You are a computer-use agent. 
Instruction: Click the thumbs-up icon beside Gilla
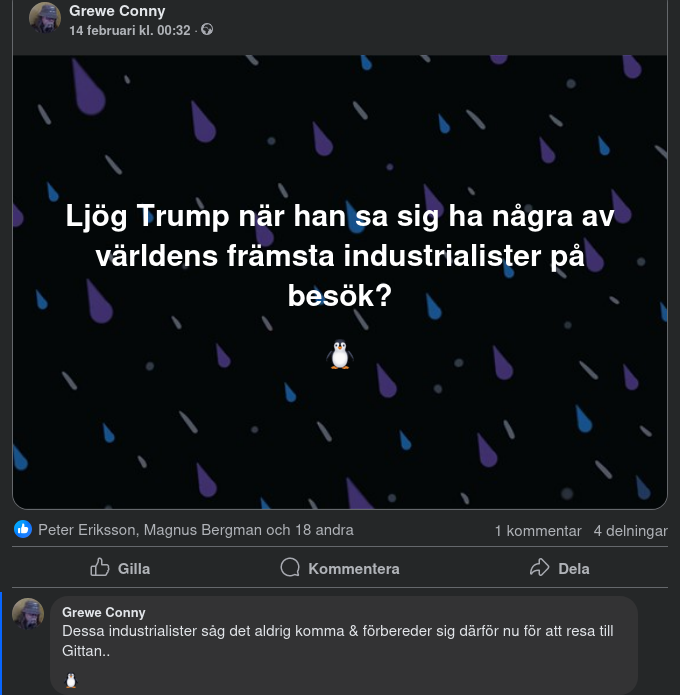coord(100,568)
